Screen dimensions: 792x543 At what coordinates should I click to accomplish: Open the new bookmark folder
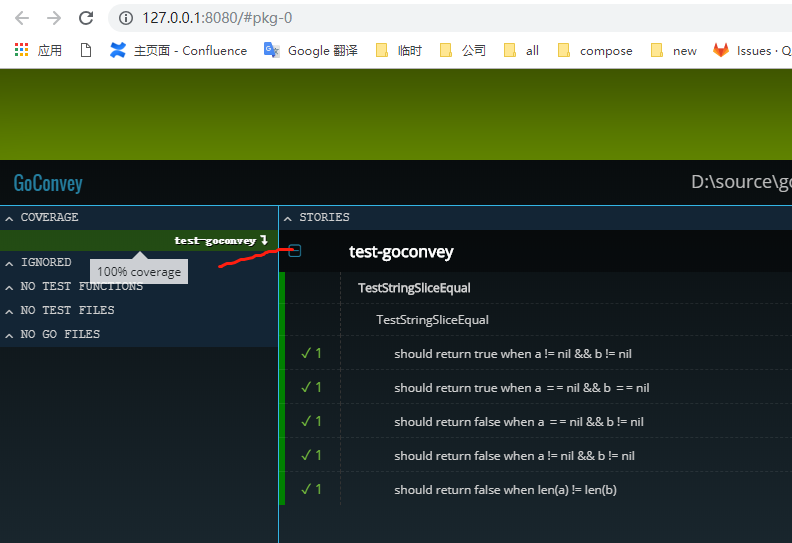pos(673,51)
